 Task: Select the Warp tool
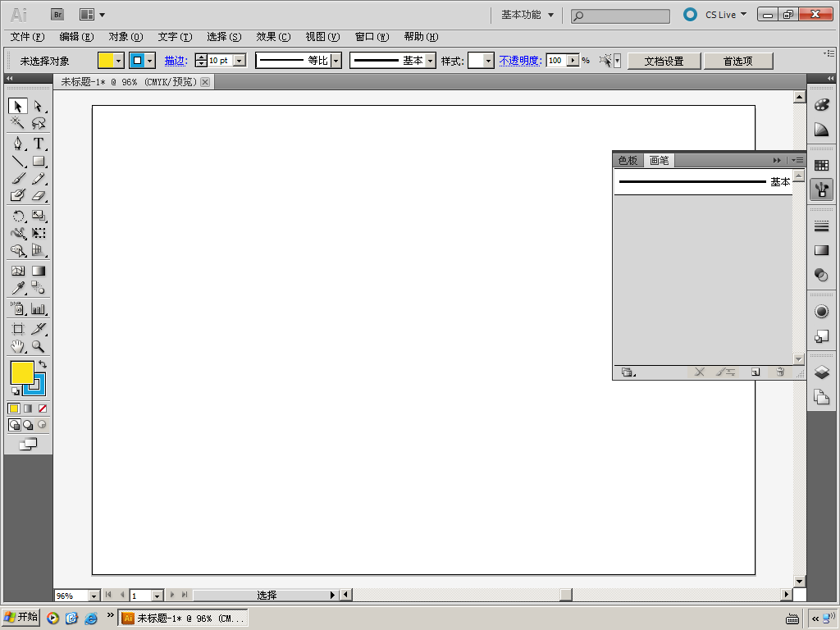18,233
